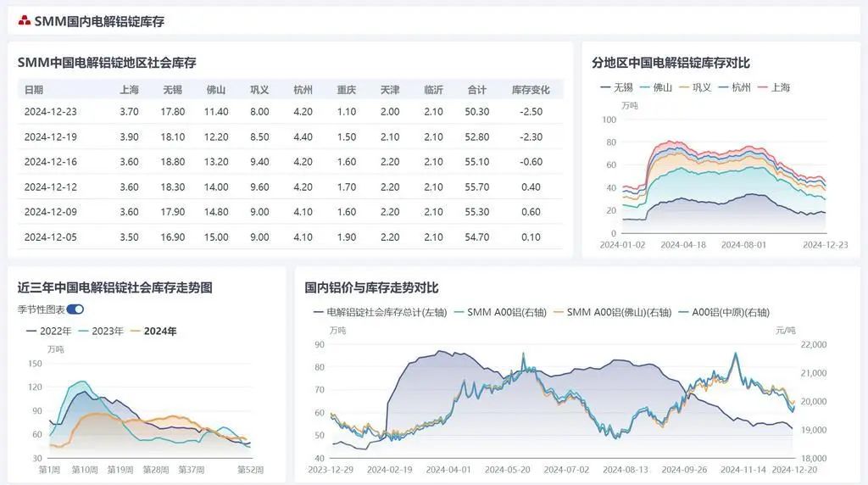This screenshot has height=485, width=868.
Task: Toggle 佛山 series in regional legend
Action: click(656, 87)
